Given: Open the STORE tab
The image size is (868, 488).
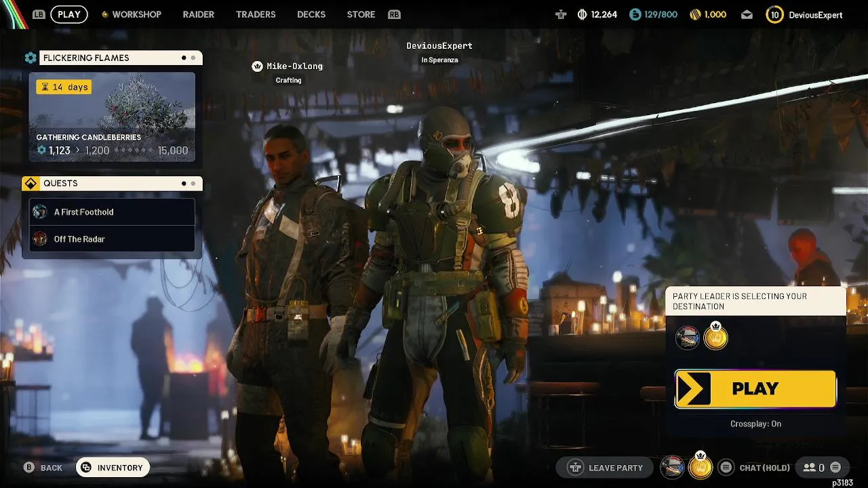Looking at the screenshot, I should pos(361,14).
